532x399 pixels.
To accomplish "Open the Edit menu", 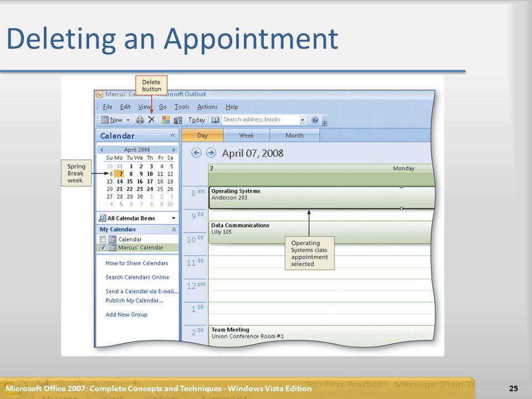I will (125, 107).
